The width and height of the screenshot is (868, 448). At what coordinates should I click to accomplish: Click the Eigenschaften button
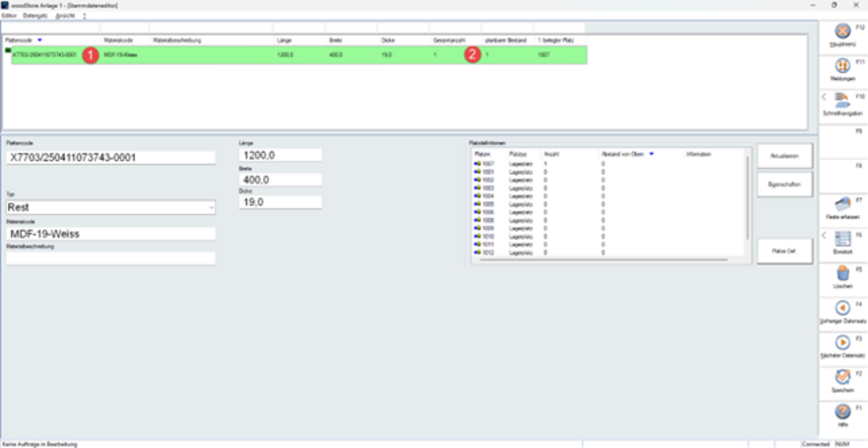pyautogui.click(x=784, y=185)
